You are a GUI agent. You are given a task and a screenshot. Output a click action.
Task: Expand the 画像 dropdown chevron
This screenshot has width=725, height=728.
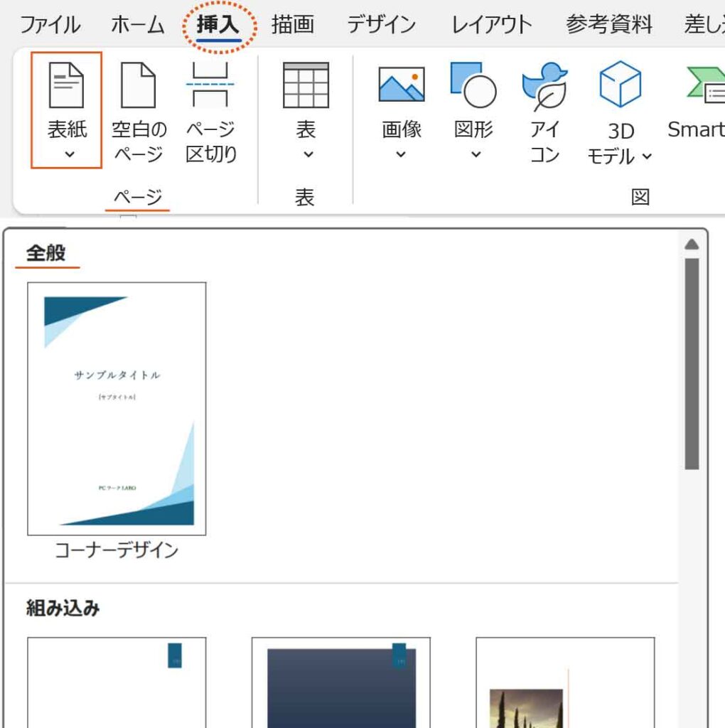401,154
